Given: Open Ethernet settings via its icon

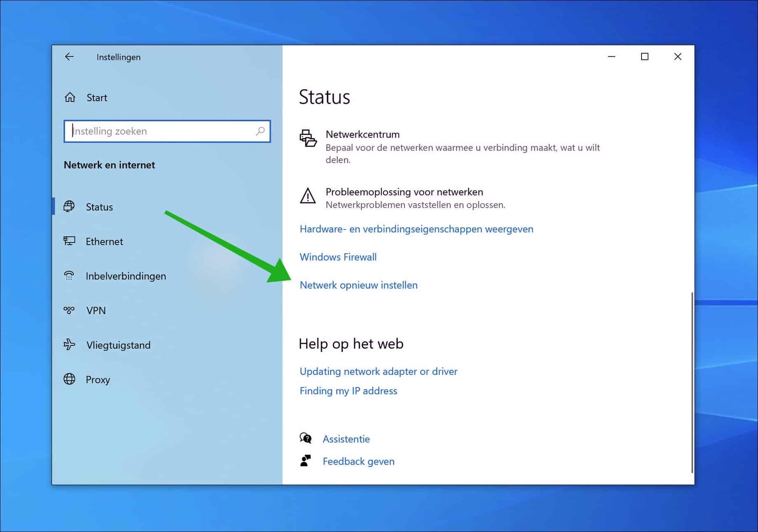Looking at the screenshot, I should click(70, 241).
